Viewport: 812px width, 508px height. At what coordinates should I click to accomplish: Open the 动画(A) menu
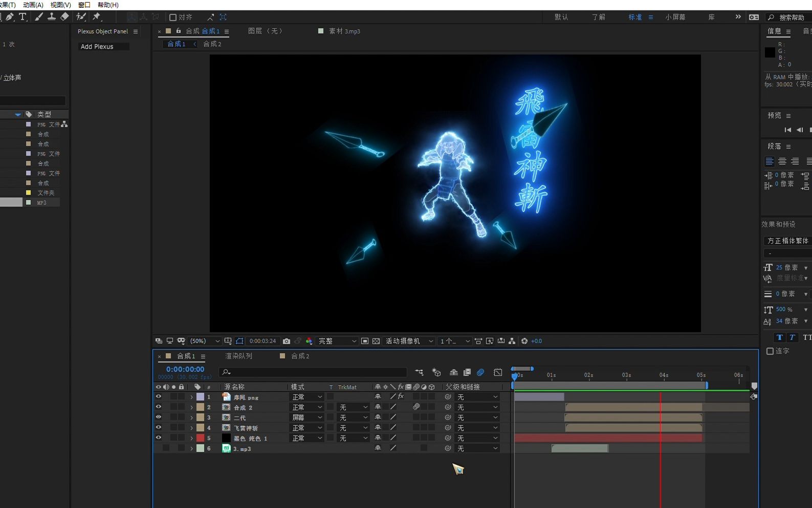[x=33, y=5]
